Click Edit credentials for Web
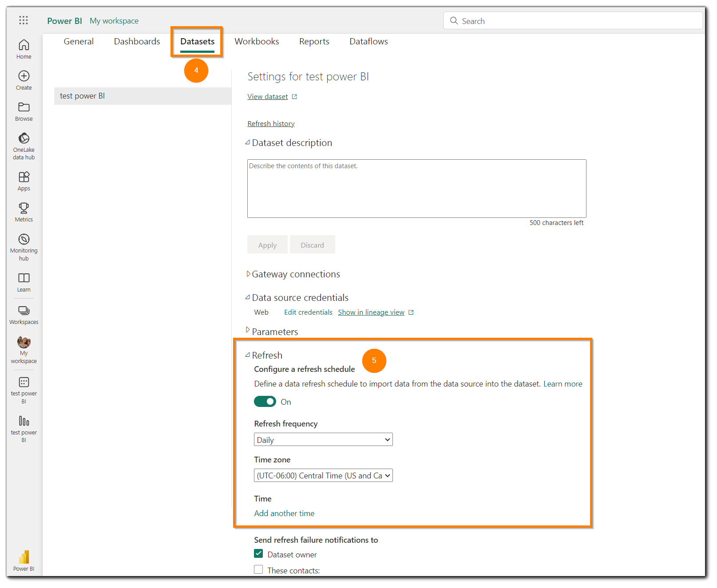This screenshot has width=717, height=588. (308, 312)
